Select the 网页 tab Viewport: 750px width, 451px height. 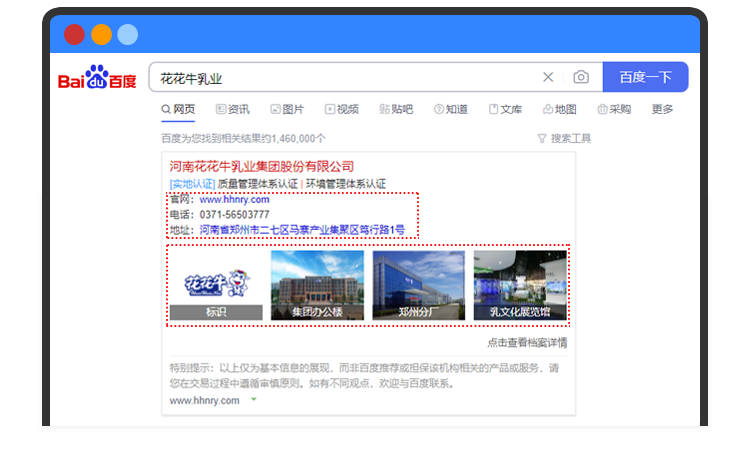(x=178, y=110)
